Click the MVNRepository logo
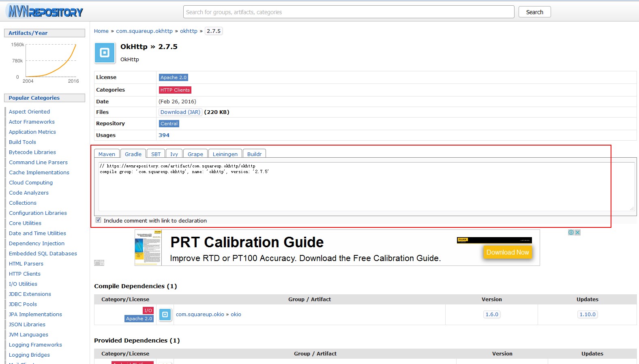Image resolution: width=639 pixels, height=364 pixels. (x=46, y=12)
